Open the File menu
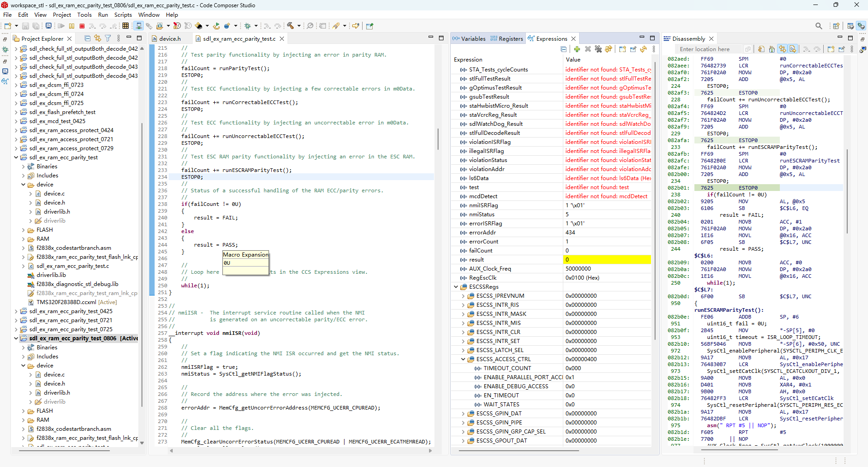 tap(7, 14)
